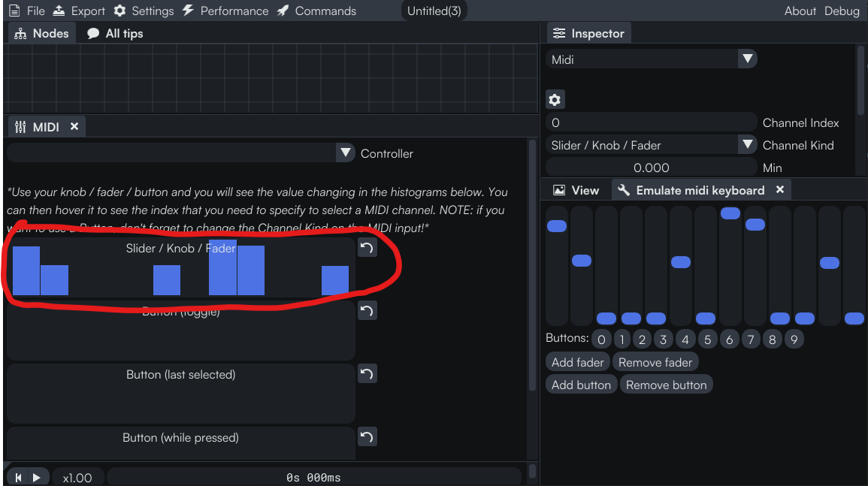The height and width of the screenshot is (486, 868).
Task: Reset the Button (toggle) histogram
Action: [367, 310]
